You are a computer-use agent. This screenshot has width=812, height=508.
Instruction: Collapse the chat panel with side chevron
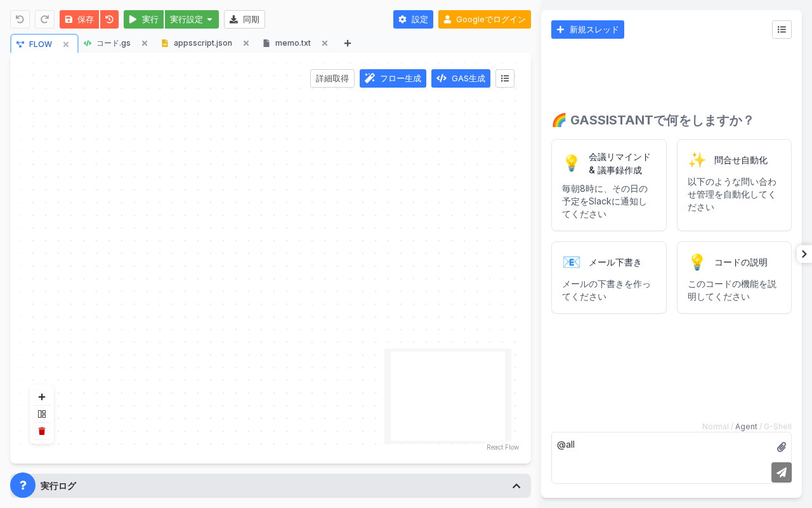(804, 254)
